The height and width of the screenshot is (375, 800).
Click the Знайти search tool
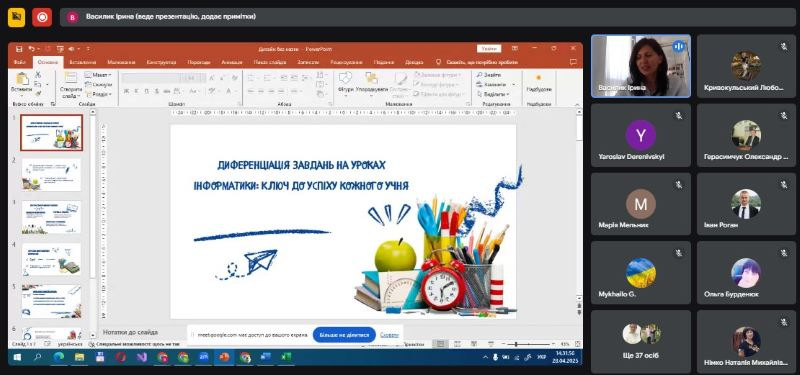489,75
